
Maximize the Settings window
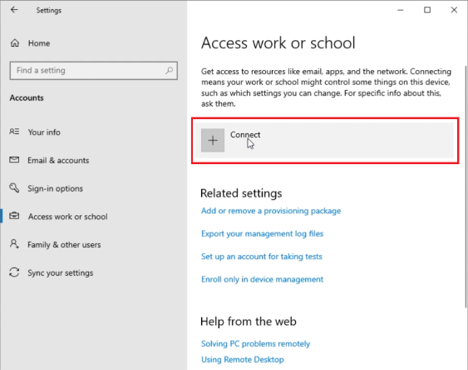point(427,10)
